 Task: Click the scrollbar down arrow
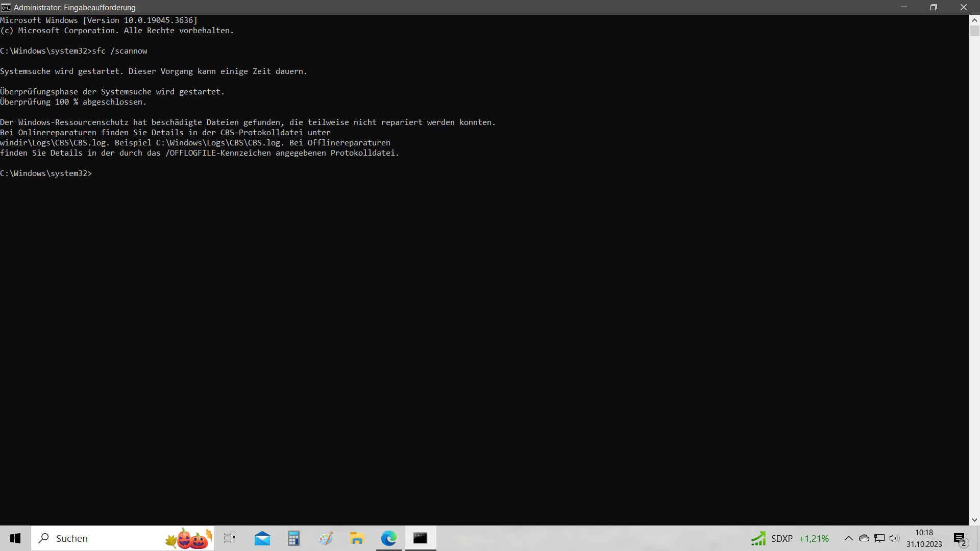tap(974, 520)
